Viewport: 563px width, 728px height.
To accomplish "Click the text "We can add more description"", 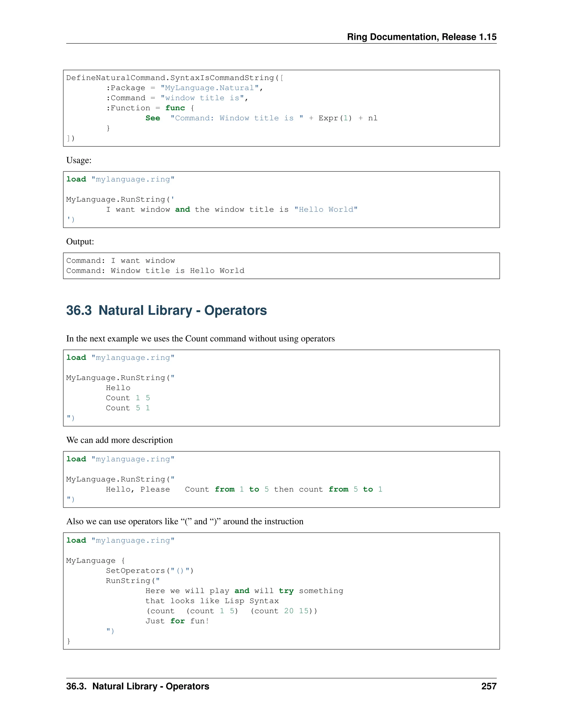I will point(119,440).
